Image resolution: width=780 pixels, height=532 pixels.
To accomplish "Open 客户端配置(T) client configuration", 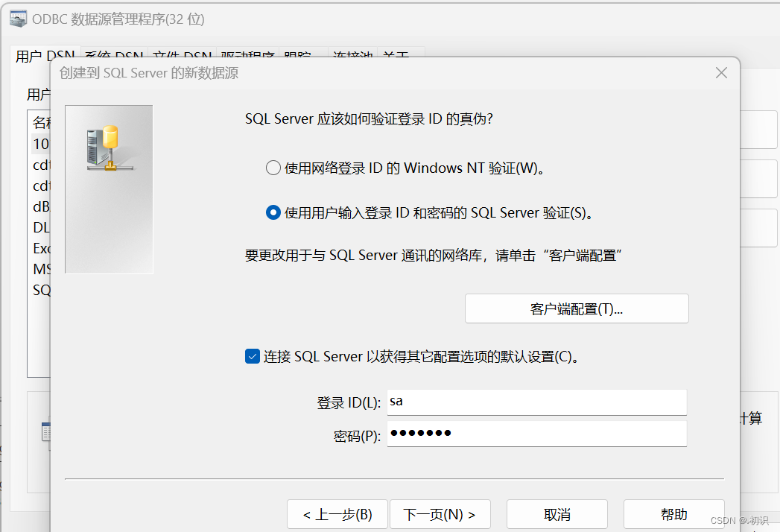I will pyautogui.click(x=577, y=308).
